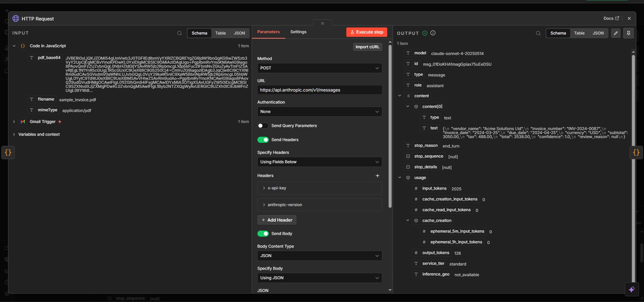This screenshot has width=644, height=302.
Task: Click the pencil edit output icon
Action: coord(616,33)
